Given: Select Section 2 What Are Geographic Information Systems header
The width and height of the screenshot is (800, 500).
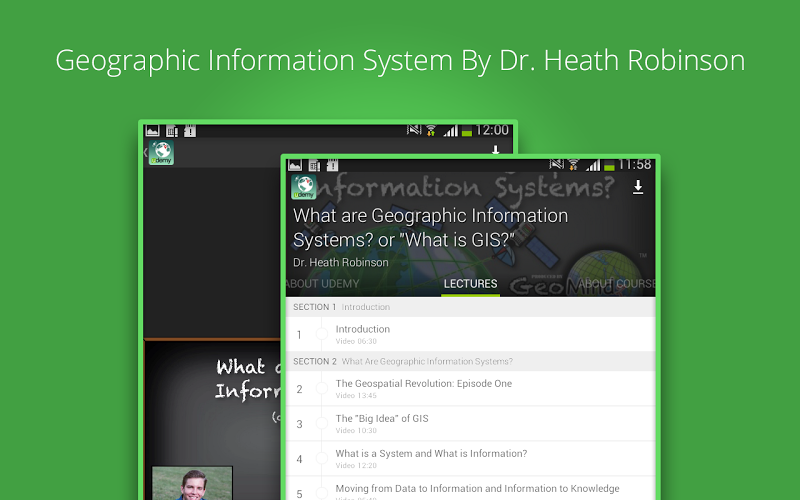Looking at the screenshot, I should (x=470, y=361).
